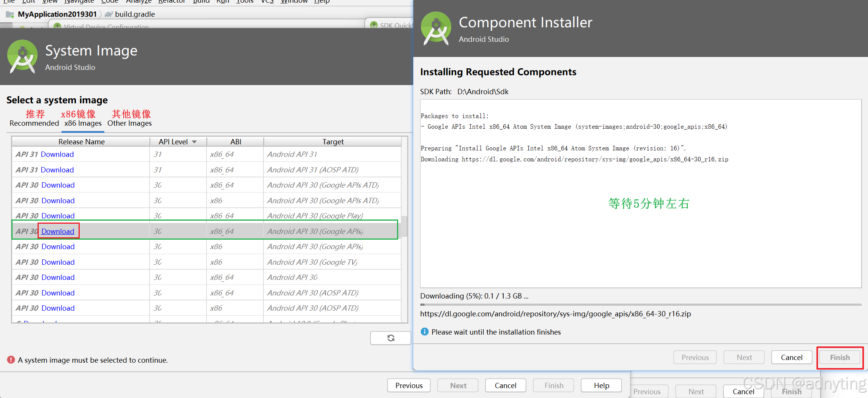This screenshot has width=868, height=398.
Task: Click Cancel in the System Image dialog
Action: pos(506,385)
